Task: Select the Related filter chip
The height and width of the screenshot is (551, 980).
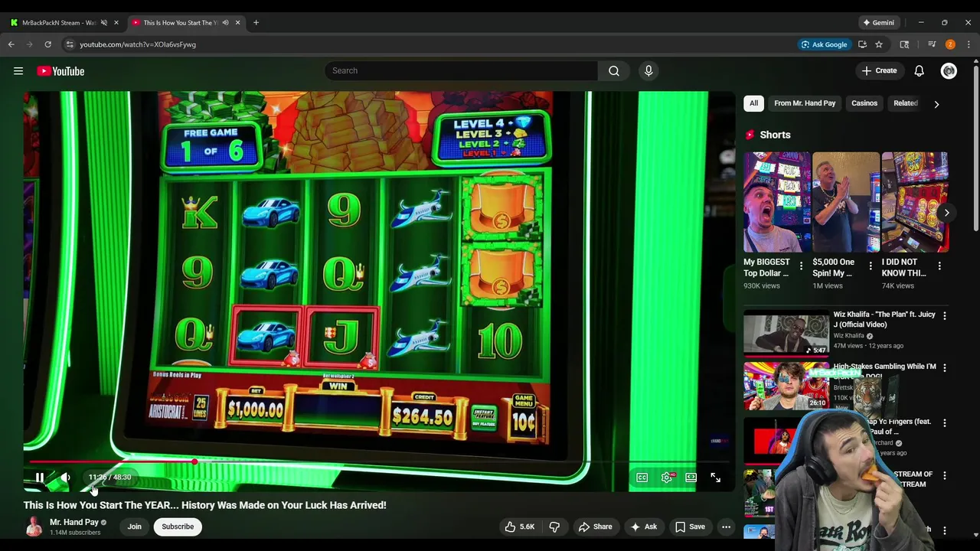Action: [x=906, y=103]
